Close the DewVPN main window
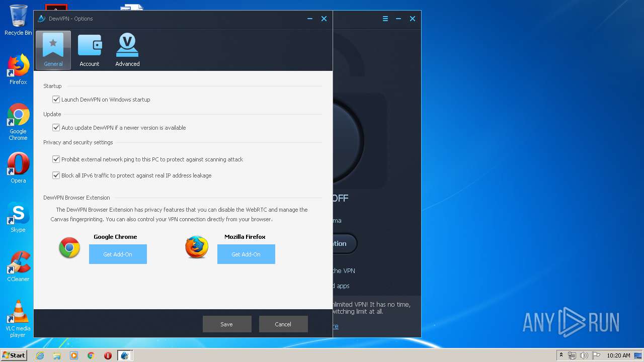Screen dimensions: 644x362 pos(413,19)
